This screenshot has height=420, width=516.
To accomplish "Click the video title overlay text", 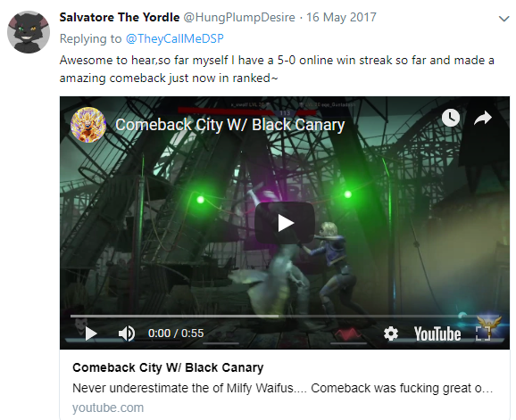I will pyautogui.click(x=229, y=125).
